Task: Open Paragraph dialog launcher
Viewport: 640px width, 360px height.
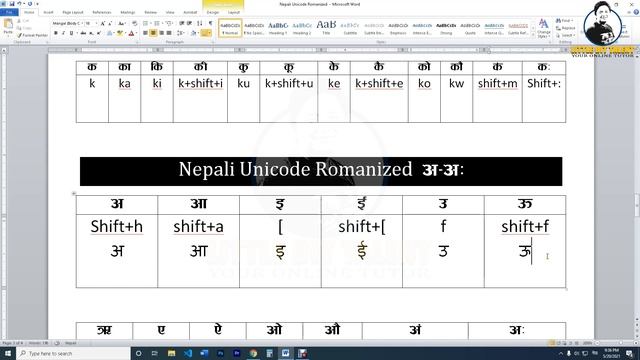Action: pyautogui.click(x=214, y=42)
